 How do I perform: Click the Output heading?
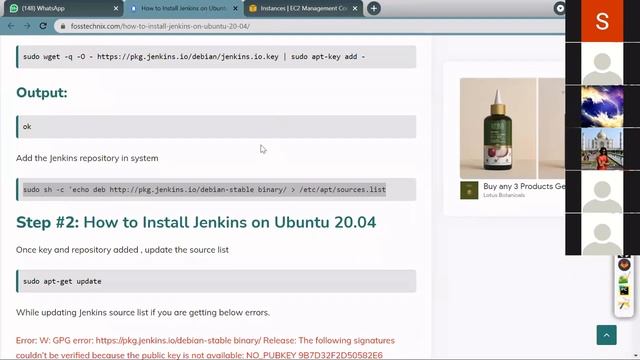(42, 93)
